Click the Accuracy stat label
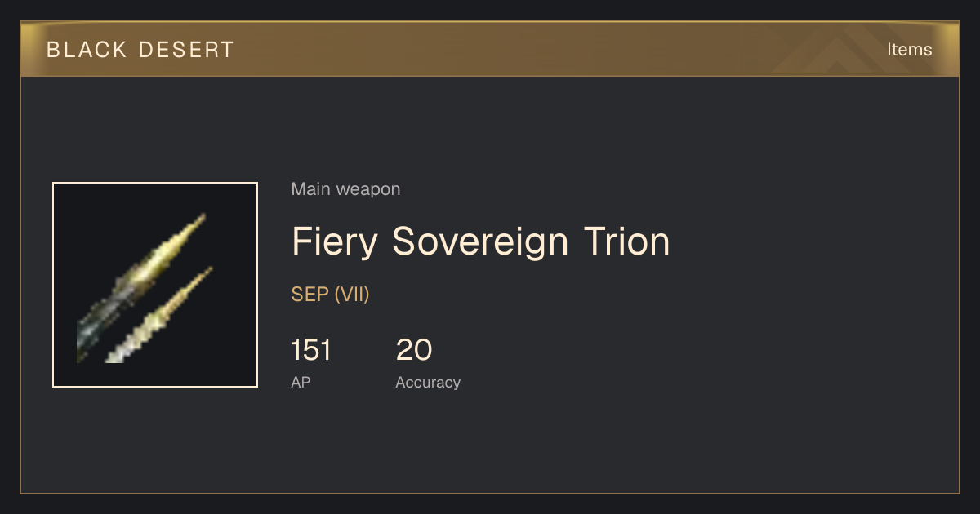This screenshot has width=980, height=514. [428, 382]
